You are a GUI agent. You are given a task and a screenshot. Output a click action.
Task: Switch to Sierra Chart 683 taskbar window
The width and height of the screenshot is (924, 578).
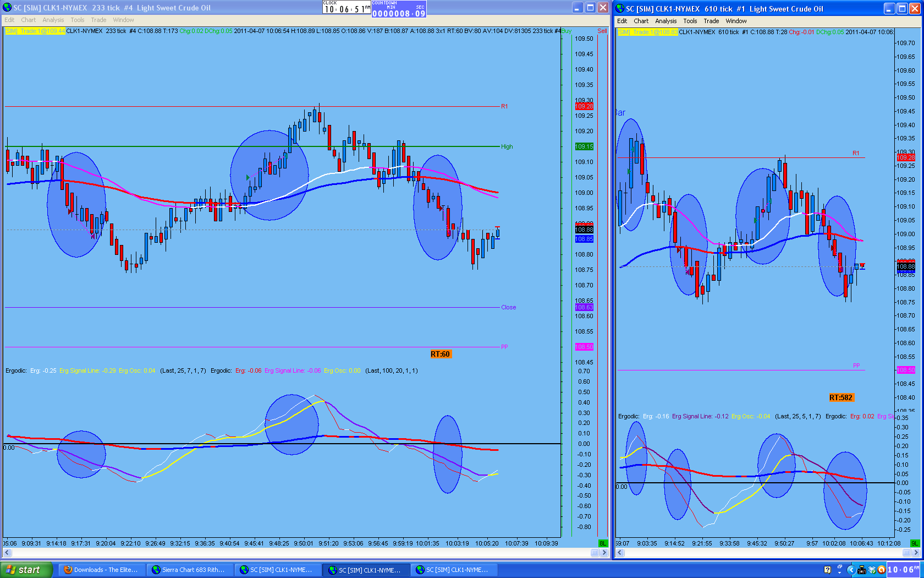[189, 570]
